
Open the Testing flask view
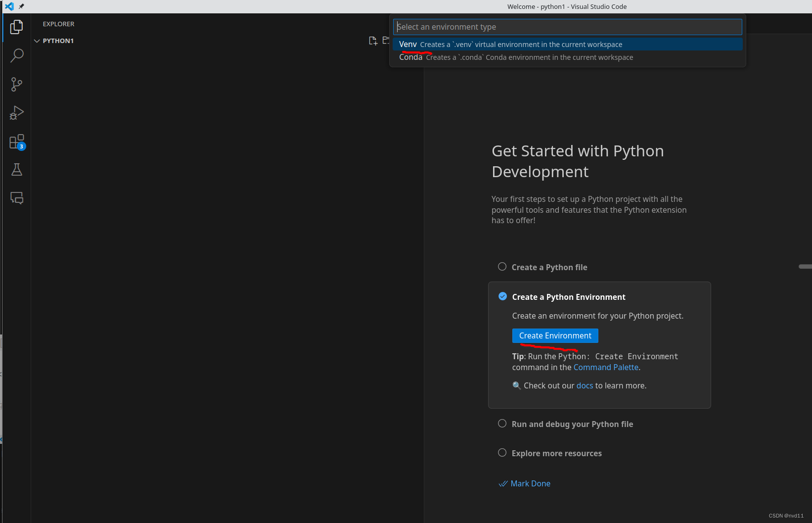point(16,170)
